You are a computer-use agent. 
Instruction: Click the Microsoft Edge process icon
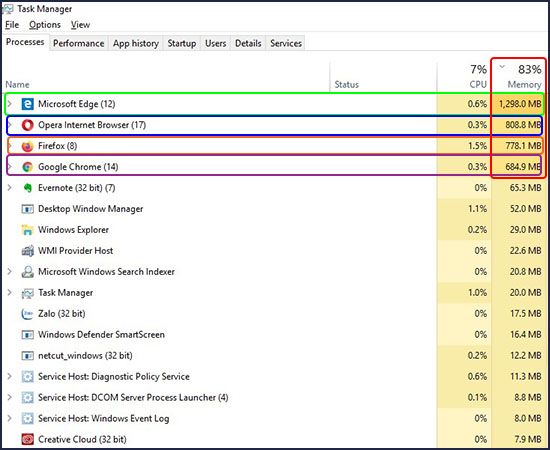pos(27,104)
